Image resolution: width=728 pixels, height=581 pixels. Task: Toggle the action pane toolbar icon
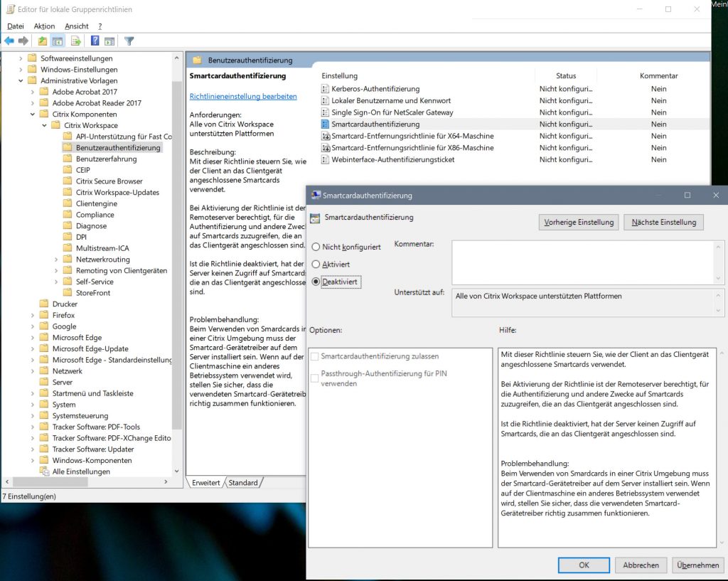[109, 41]
